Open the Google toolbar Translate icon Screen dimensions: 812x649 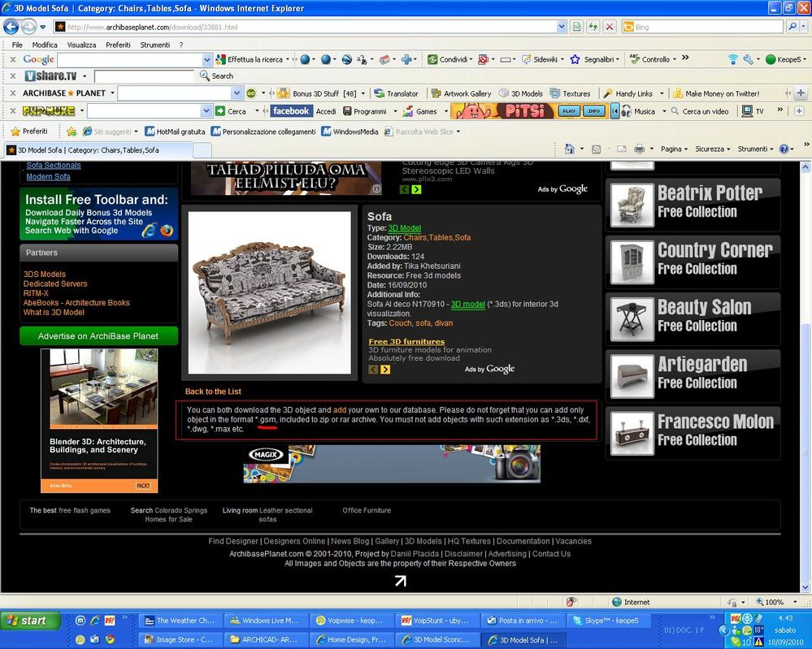362,59
